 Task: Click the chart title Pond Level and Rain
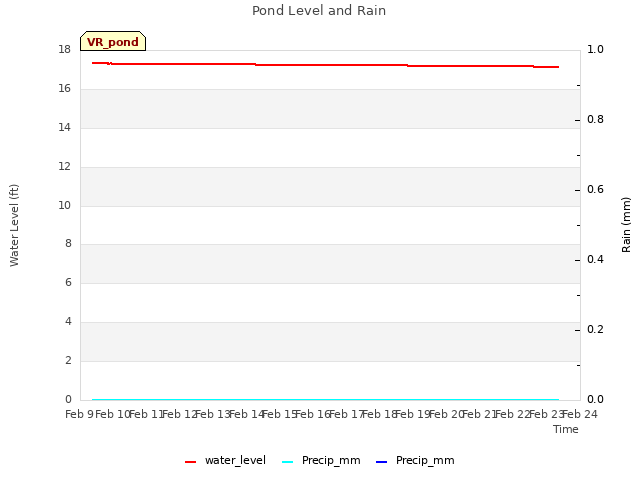[x=319, y=10]
